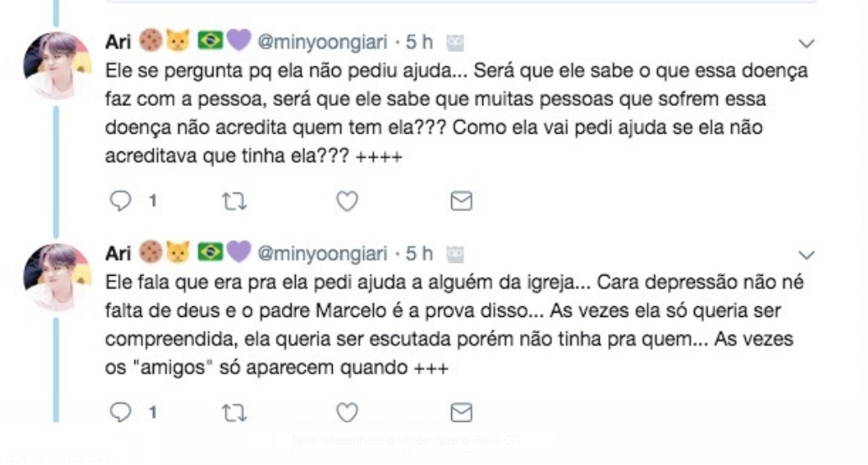Screen dimensions: 868x465
Task: Like the tweet about "alguém da igreja"
Action: tap(347, 412)
